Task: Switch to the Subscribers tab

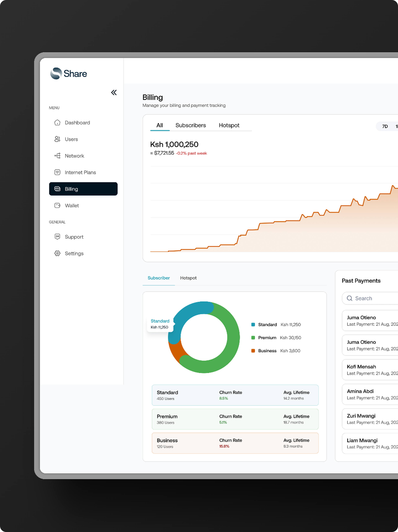Action: (191, 125)
